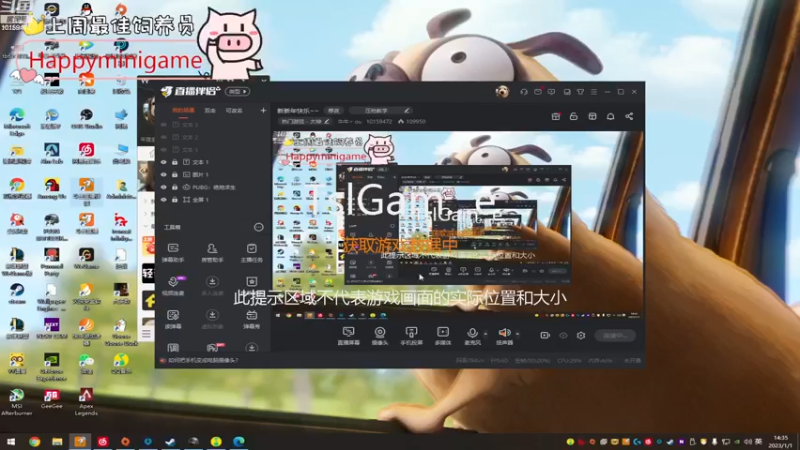Hide the PUBG: 绝地求生 source using eye
The width and height of the screenshot is (800, 450).
163,187
